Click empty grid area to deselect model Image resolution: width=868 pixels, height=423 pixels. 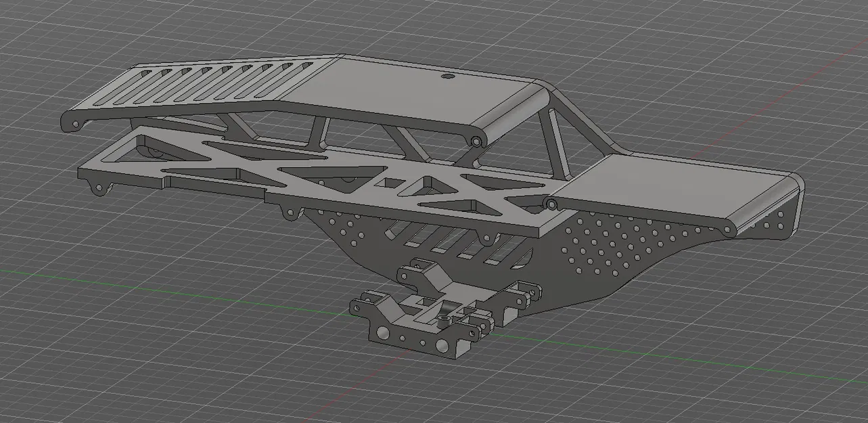point(744,372)
